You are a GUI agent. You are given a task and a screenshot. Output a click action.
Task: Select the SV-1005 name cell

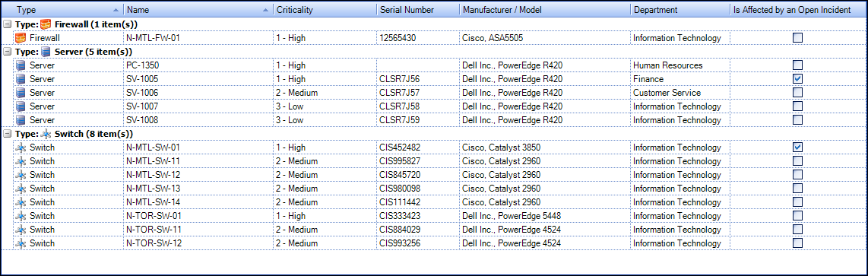coord(198,79)
